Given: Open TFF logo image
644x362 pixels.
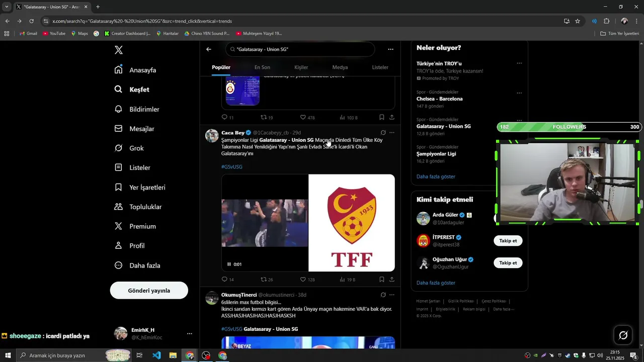Looking at the screenshot, I should point(352,223).
